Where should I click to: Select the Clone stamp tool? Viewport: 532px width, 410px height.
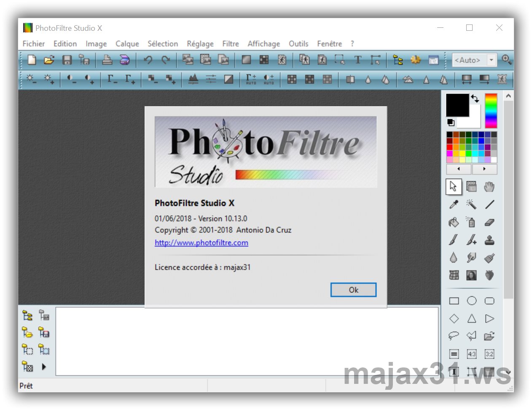[489, 240]
